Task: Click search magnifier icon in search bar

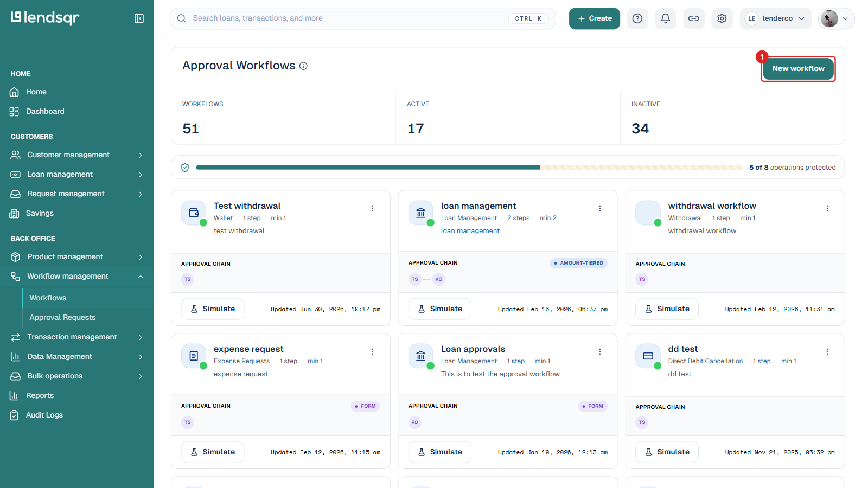Action: point(182,18)
